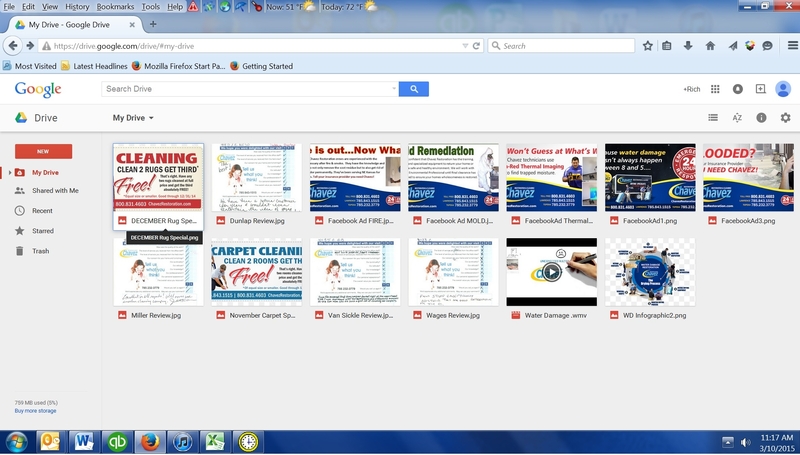Bookmark this page with the star
The image size is (800, 455).
(x=647, y=46)
